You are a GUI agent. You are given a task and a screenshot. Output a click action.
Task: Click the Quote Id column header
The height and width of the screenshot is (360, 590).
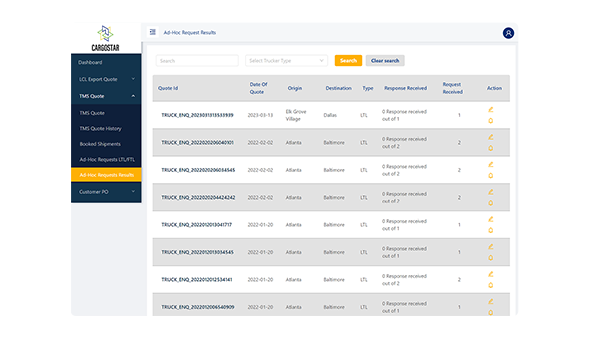pyautogui.click(x=168, y=88)
